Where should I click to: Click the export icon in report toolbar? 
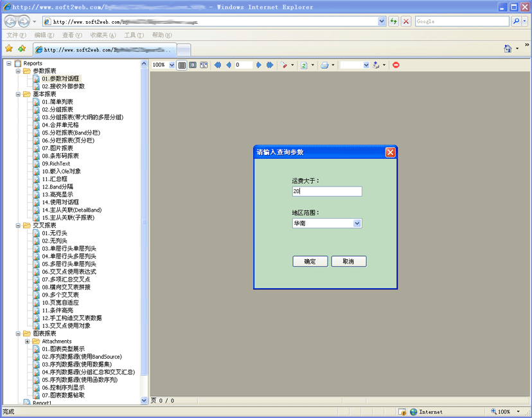click(376, 65)
